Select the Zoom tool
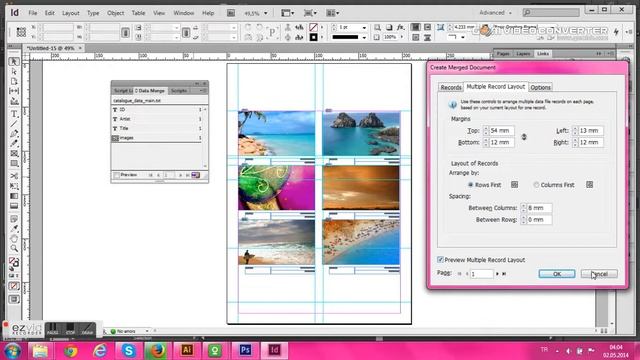Screen dimensions: 640x360 [14, 248]
